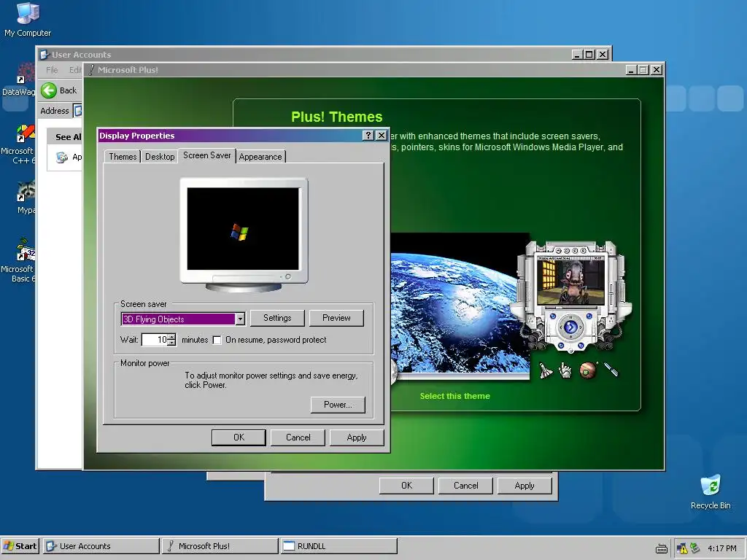Click the planet sphere icon in theme preview
The height and width of the screenshot is (560, 747).
click(589, 370)
